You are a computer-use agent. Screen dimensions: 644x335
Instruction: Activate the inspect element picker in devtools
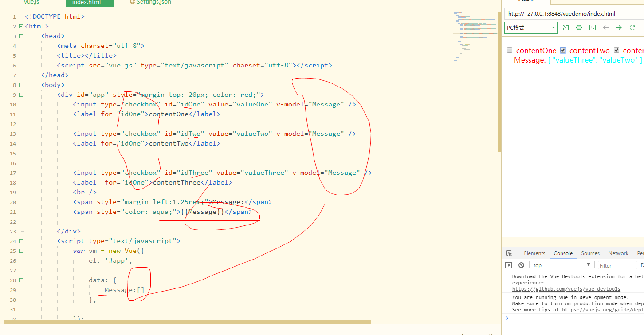[x=509, y=253]
